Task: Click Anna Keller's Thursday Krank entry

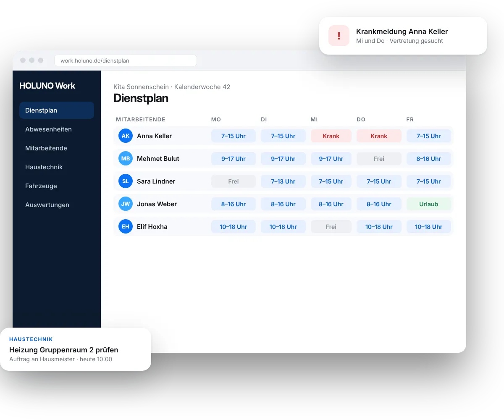Action: click(x=379, y=136)
